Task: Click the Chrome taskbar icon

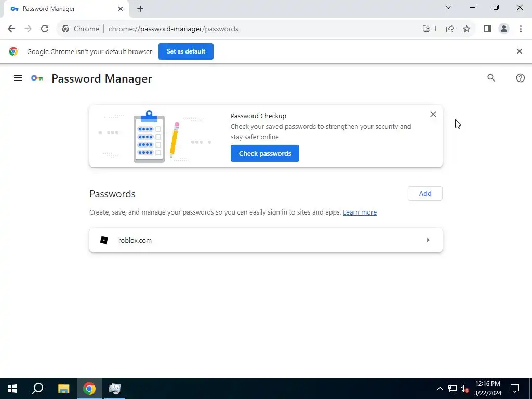Action: tap(89, 389)
